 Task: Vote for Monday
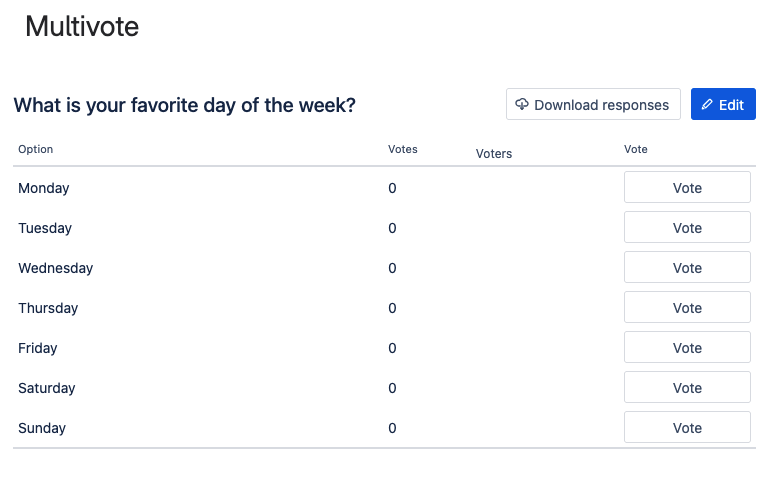point(687,188)
